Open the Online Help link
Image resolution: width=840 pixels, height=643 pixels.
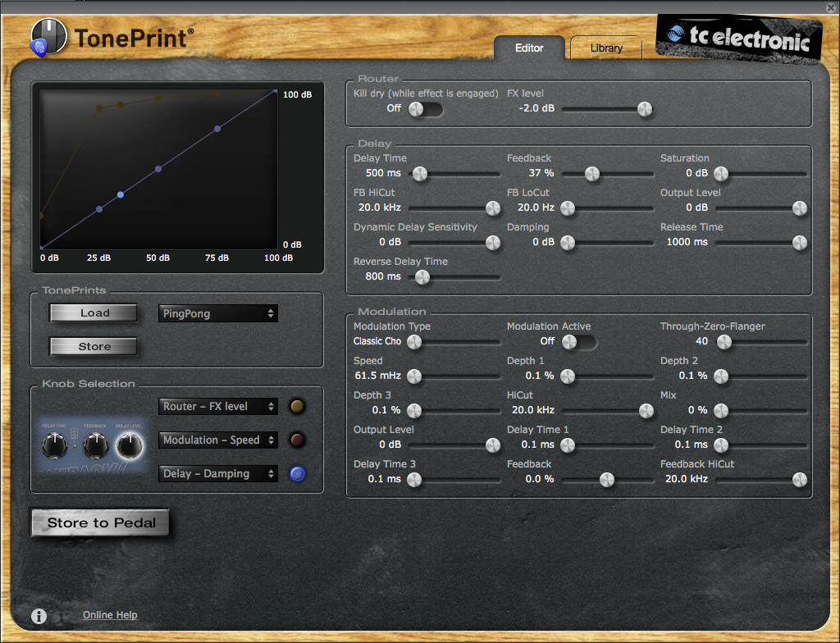pos(109,614)
